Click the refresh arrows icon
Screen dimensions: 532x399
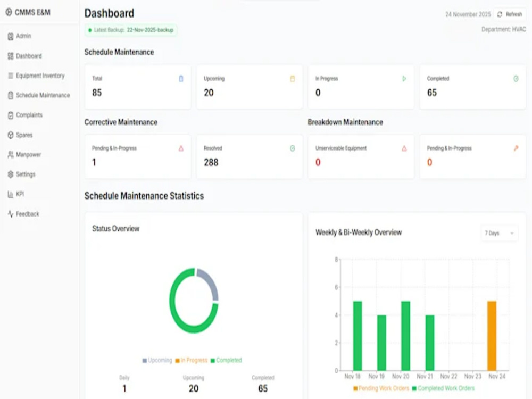coord(500,14)
